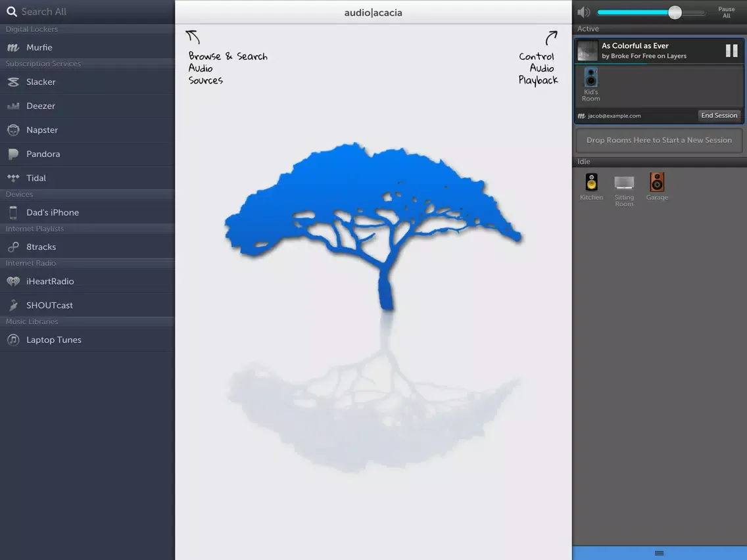Open Slacker subscription service
747x560 pixels.
(87, 82)
